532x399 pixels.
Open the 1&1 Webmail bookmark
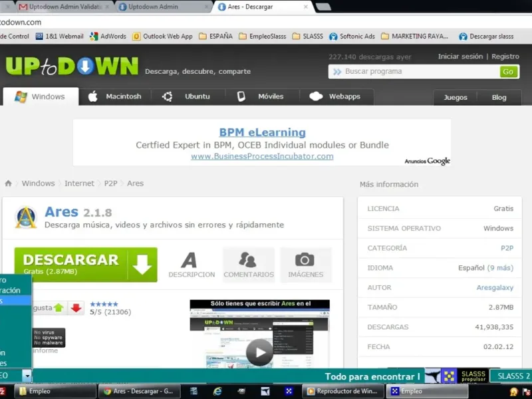pyautogui.click(x=60, y=37)
